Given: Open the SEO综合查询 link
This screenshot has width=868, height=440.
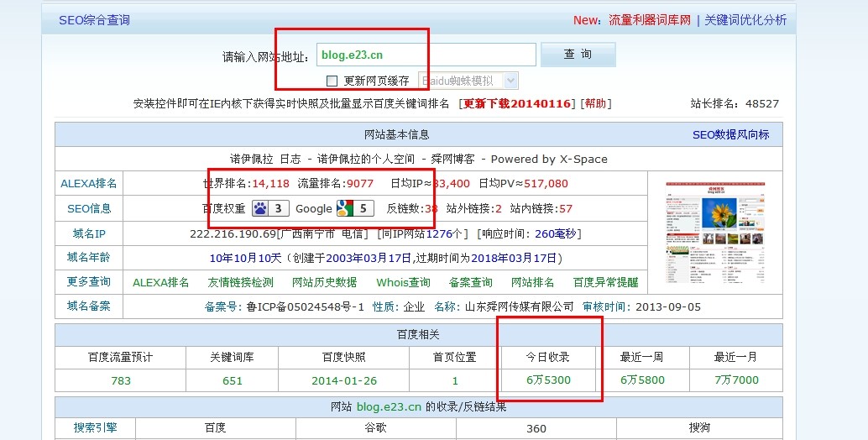Looking at the screenshot, I should point(94,20).
